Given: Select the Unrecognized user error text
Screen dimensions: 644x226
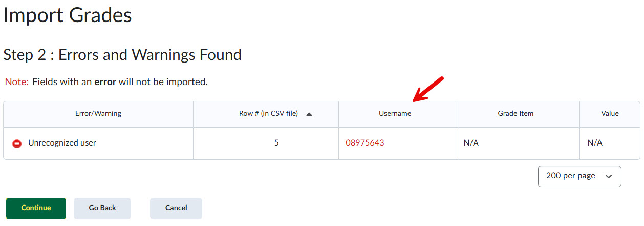Looking at the screenshot, I should click(x=62, y=143).
